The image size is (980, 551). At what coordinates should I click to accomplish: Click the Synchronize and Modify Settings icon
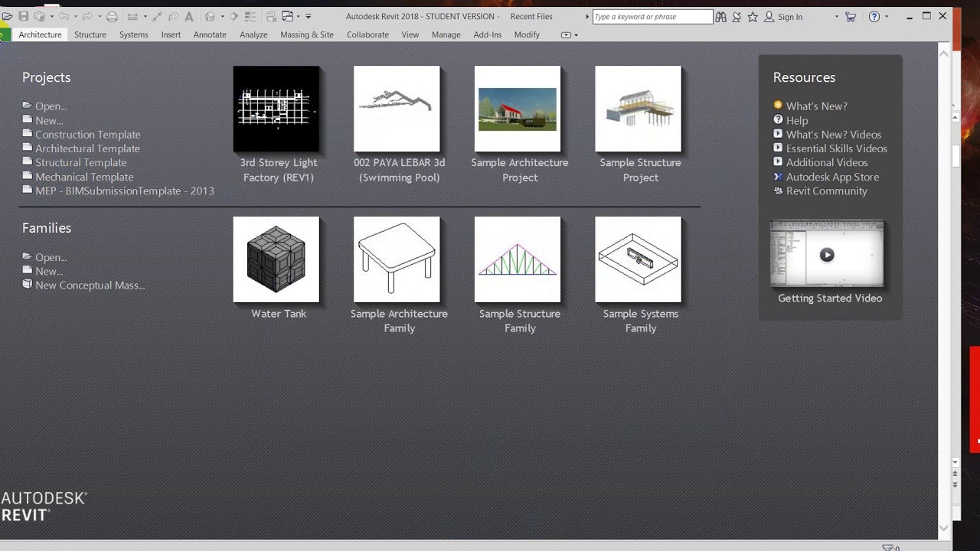40,16
